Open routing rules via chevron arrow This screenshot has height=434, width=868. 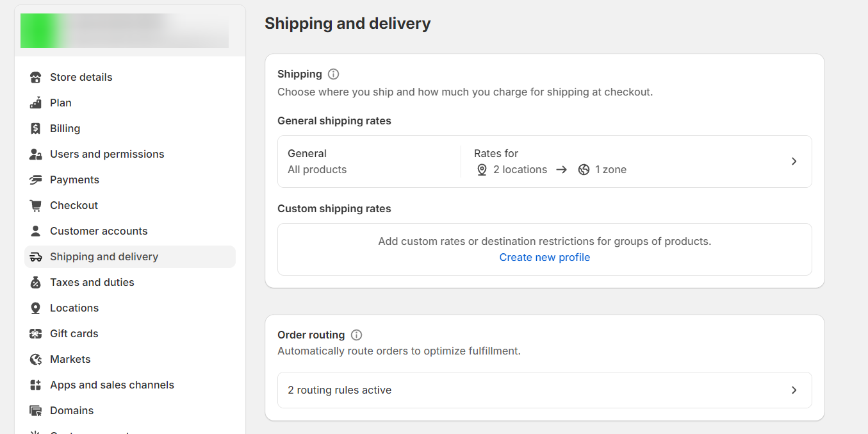794,390
